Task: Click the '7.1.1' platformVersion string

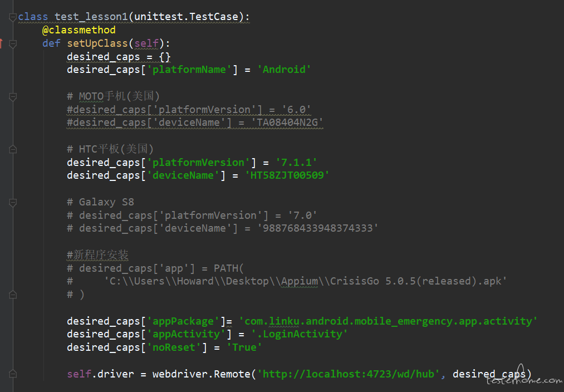Action: point(296,162)
